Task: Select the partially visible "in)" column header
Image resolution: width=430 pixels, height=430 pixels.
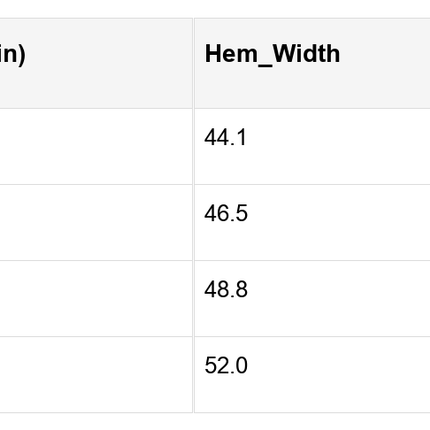Action: 96,63
